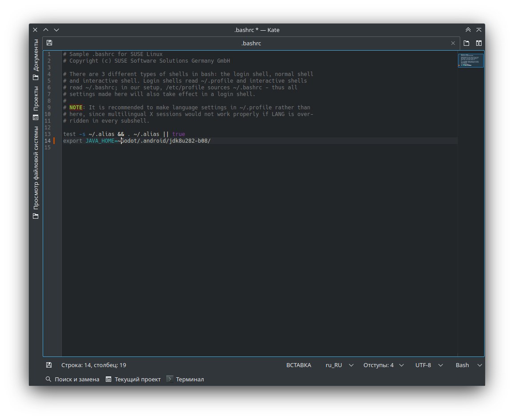This screenshot has width=514, height=420.
Task: Click the Sample .bashrc comment on line 1
Action: [x=113, y=54]
